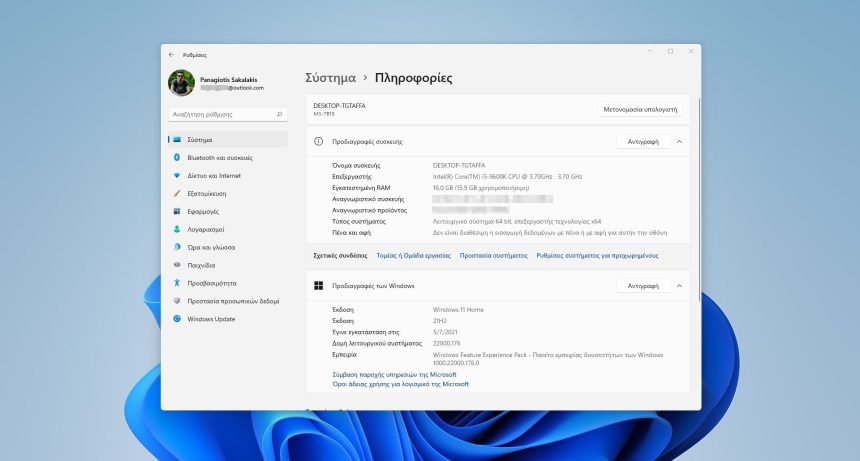Open Ρυθμίσεις συστήματος για προχωρημένους link

pyautogui.click(x=597, y=256)
